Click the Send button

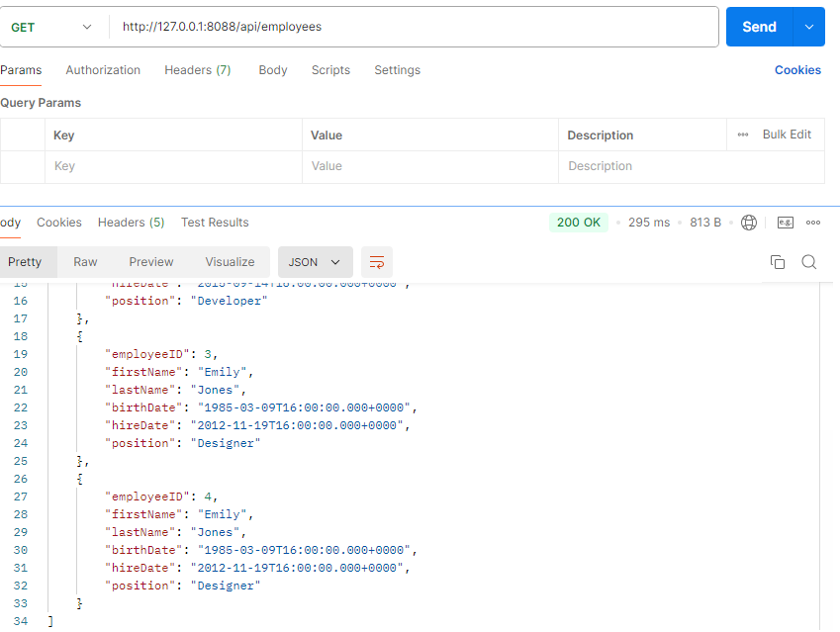759,27
